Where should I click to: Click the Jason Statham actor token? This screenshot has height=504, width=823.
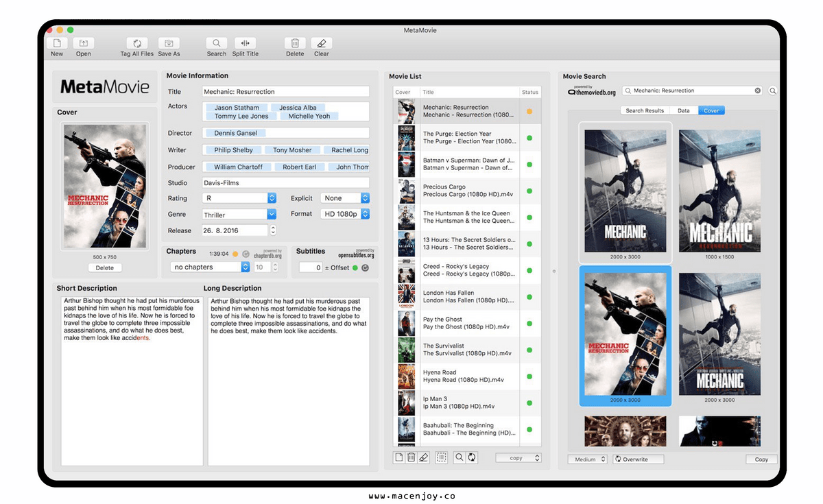(237, 108)
